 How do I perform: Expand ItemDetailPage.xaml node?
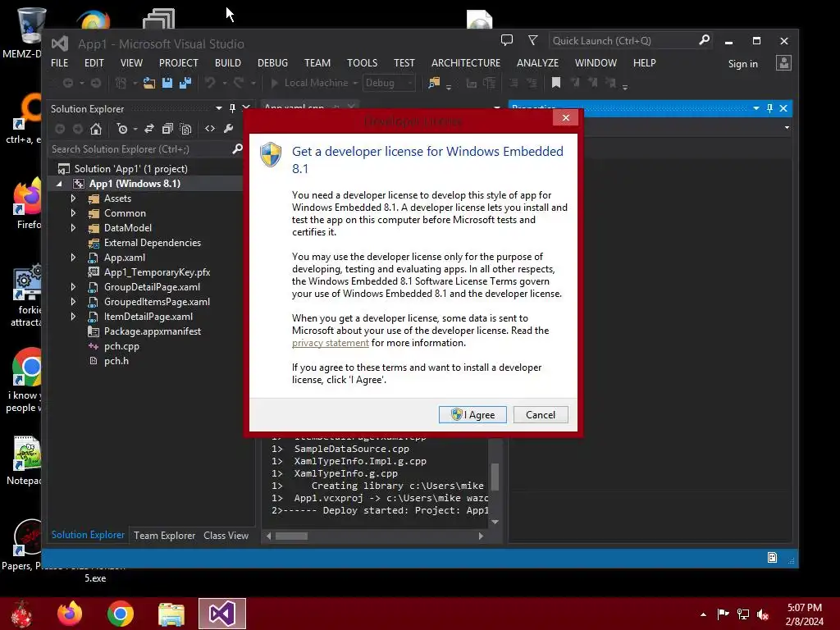pyautogui.click(x=73, y=317)
